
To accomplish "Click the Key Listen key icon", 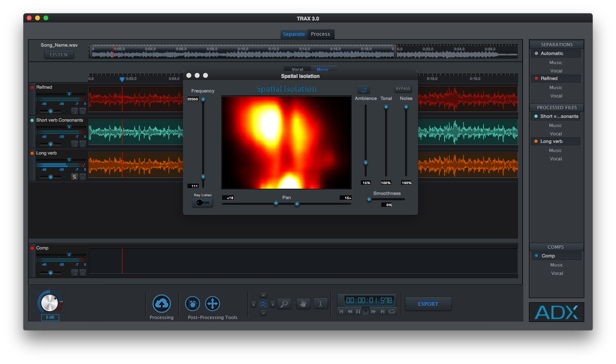I will [x=203, y=203].
